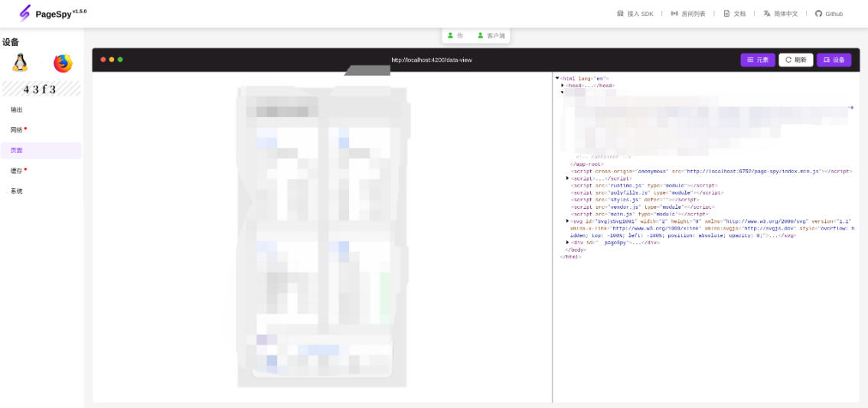Click the green user icon beside 你
The image size is (868, 408).
pyautogui.click(x=451, y=35)
